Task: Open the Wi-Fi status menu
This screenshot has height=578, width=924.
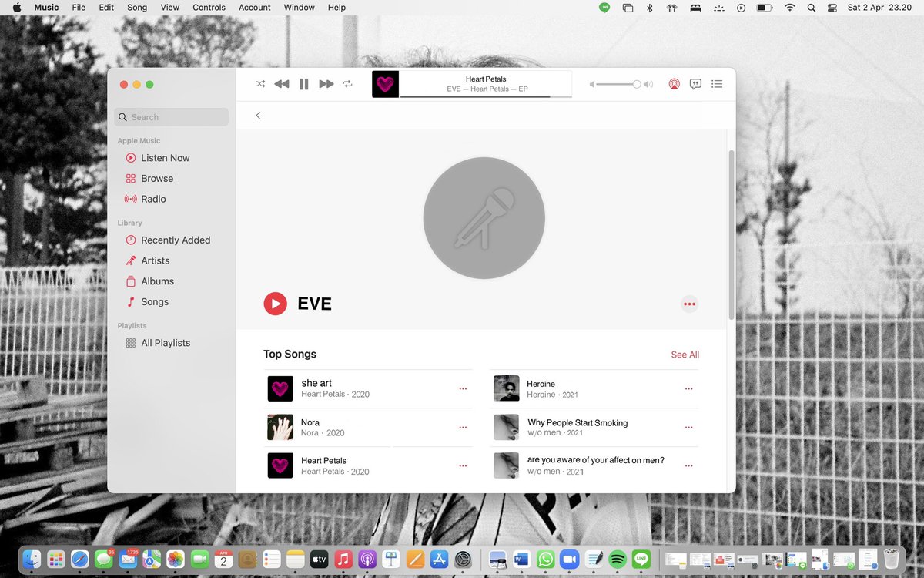Action: pos(789,8)
